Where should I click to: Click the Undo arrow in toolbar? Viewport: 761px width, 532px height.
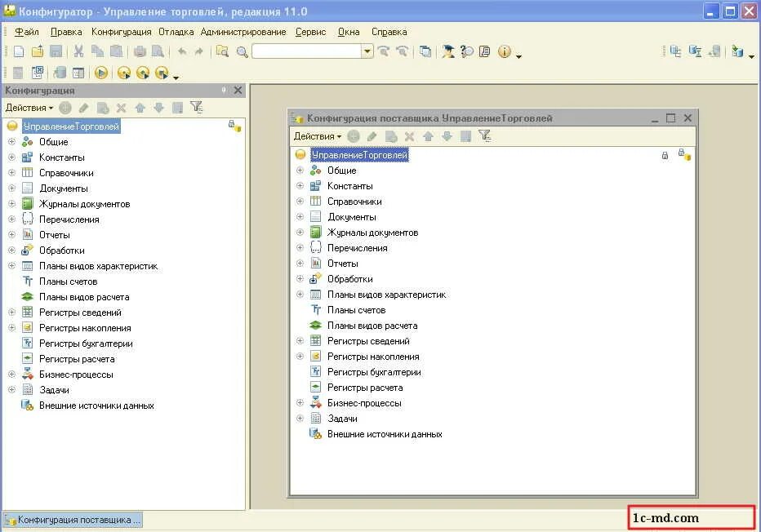(182, 51)
